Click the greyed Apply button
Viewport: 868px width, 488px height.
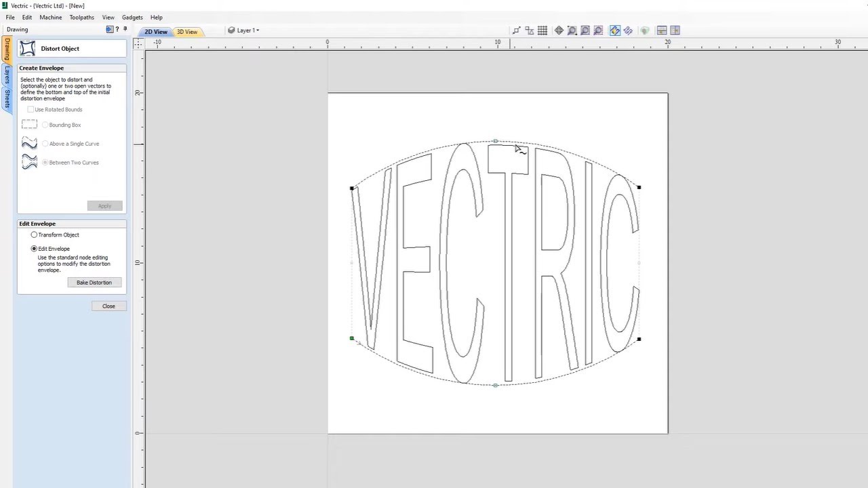pyautogui.click(x=104, y=206)
